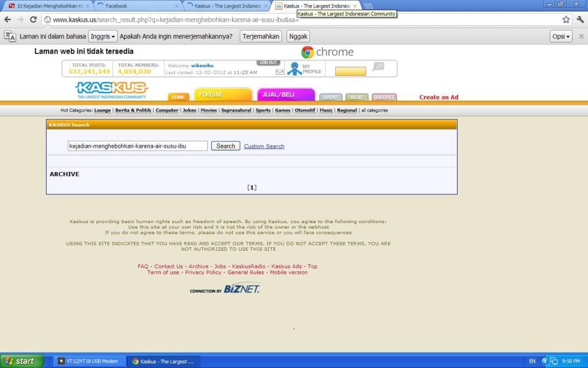588x368 pixels.
Task: Open the My Profile avatar icon
Action: click(295, 69)
